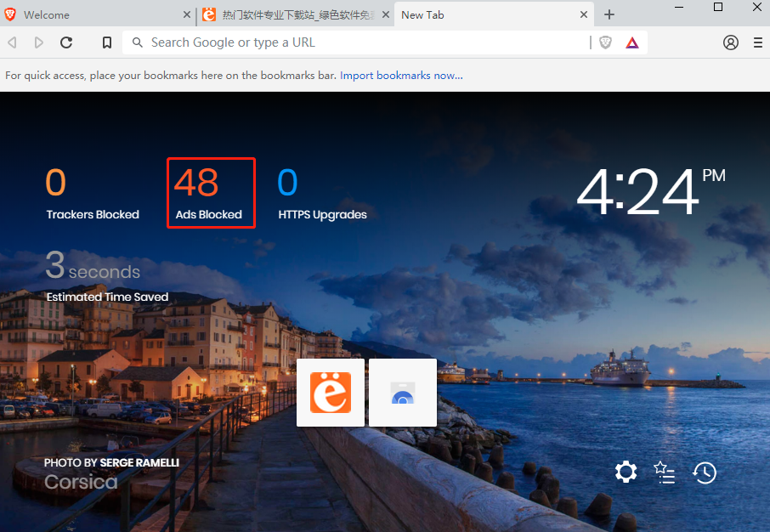Open the Brave Rewards triangle icon
The image size is (770, 532).
[632, 42]
